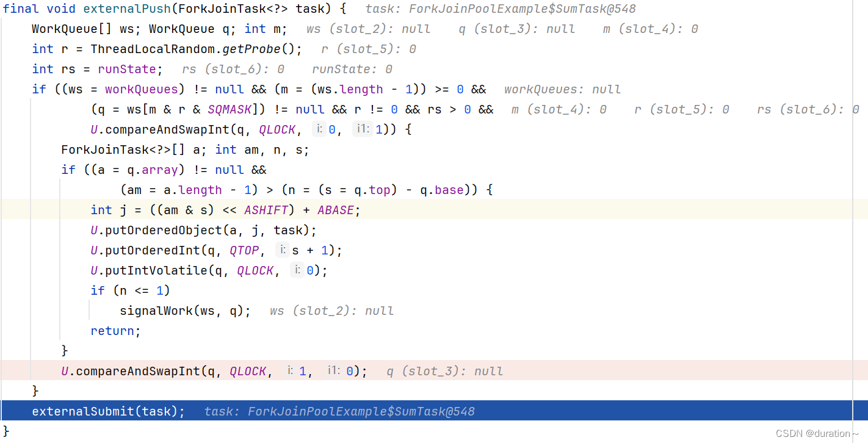
Task: Click the ABASE constant
Action: [336, 210]
